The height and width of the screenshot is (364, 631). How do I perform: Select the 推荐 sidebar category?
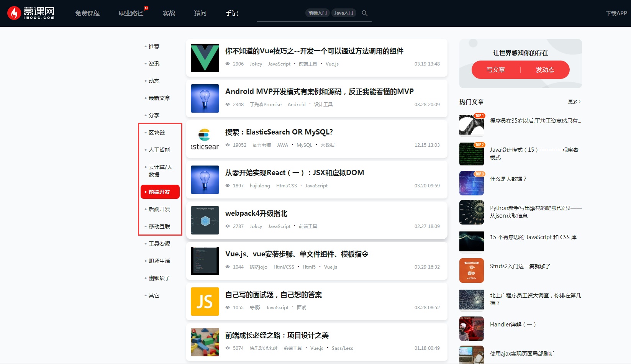[154, 46]
